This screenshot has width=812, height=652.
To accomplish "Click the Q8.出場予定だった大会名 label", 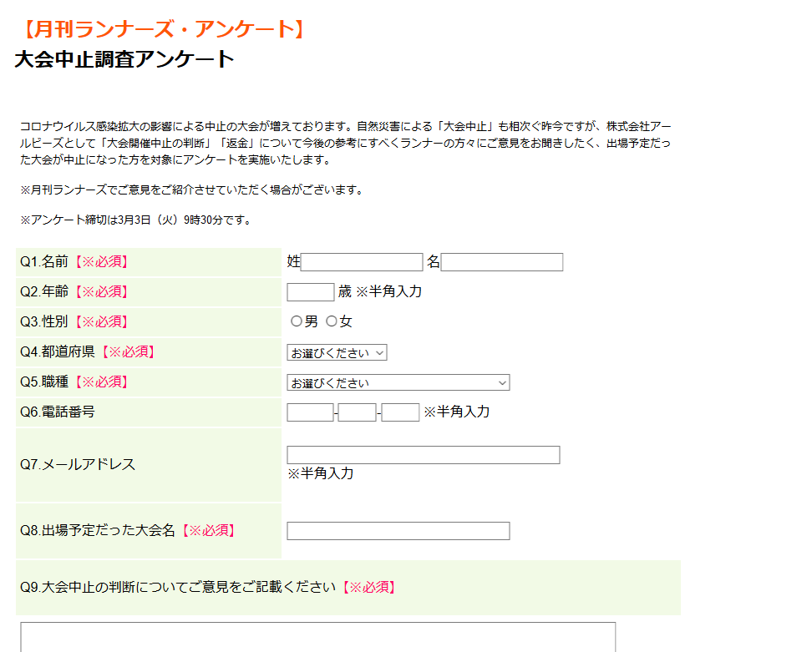I will click(98, 530).
